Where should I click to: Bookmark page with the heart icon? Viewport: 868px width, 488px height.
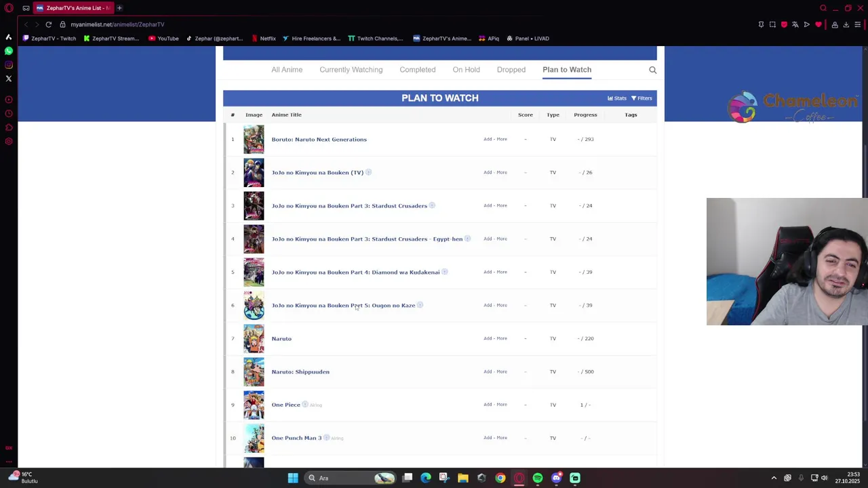click(x=818, y=24)
